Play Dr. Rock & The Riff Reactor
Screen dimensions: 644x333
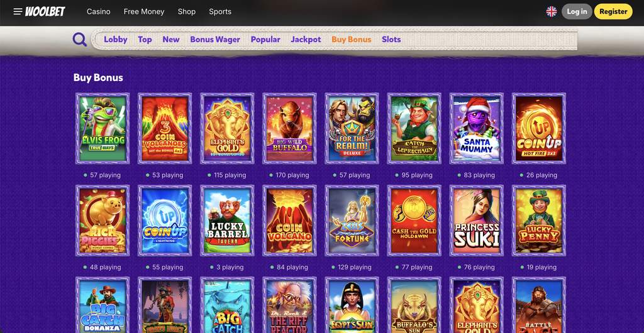[289, 305]
